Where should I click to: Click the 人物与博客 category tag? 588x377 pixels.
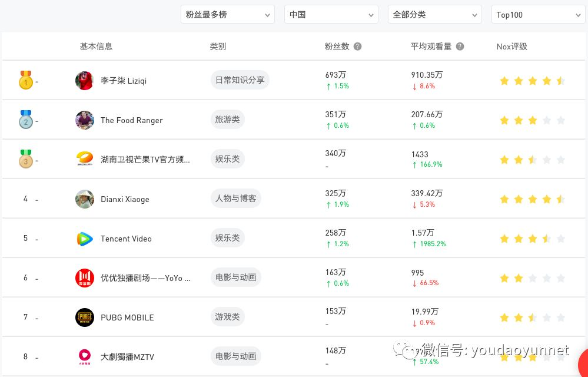(x=235, y=199)
